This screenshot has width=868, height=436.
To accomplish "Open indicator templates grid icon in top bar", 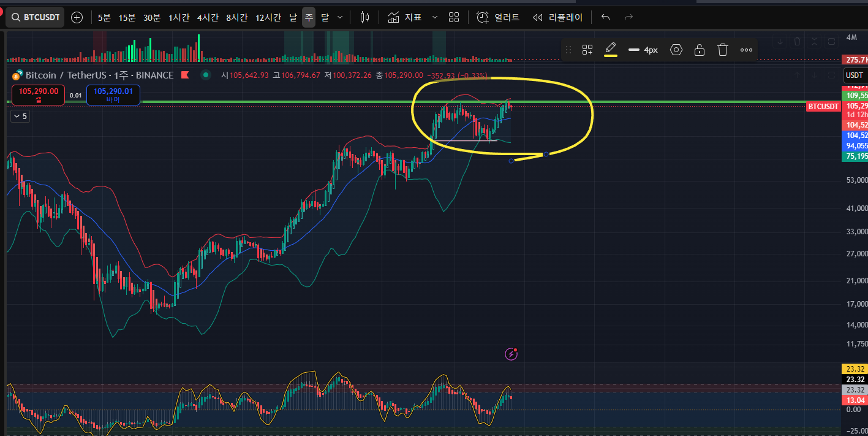I will click(454, 17).
